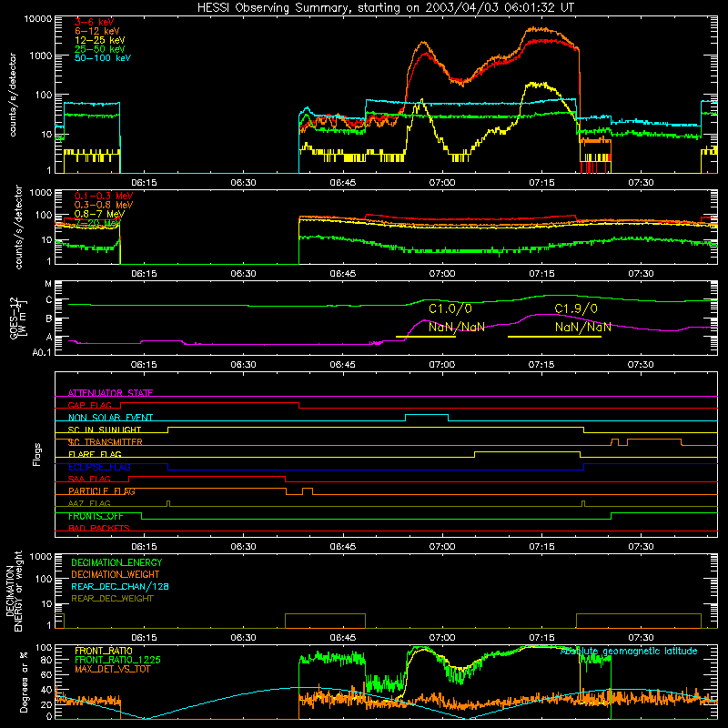Select the green 25-50 keV legend label

(x=99, y=49)
